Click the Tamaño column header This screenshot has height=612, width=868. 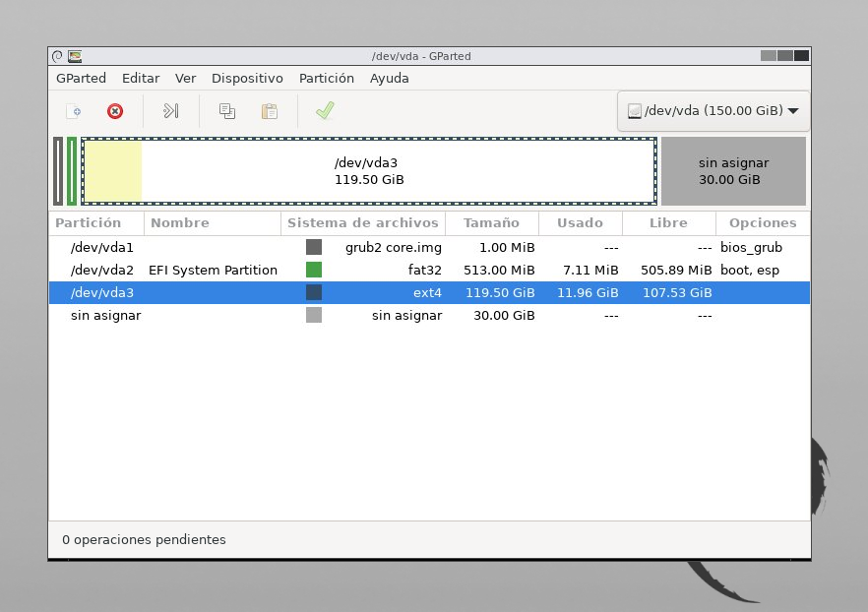point(491,223)
